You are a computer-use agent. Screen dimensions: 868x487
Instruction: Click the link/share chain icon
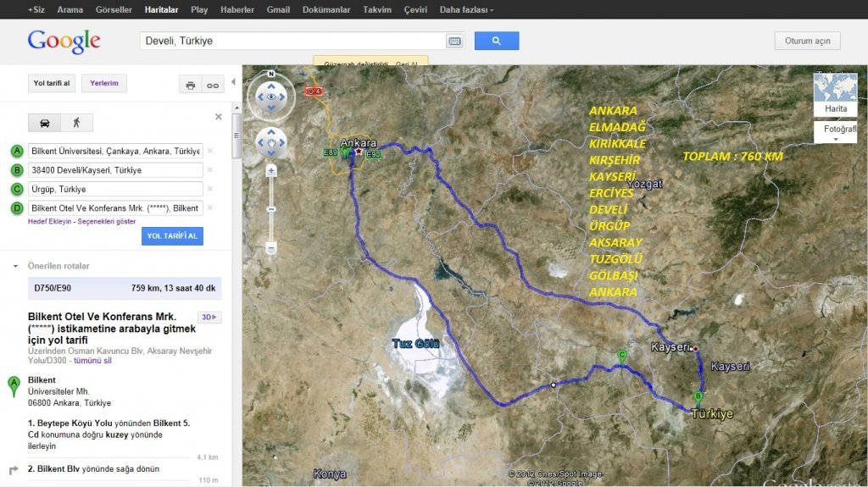212,85
